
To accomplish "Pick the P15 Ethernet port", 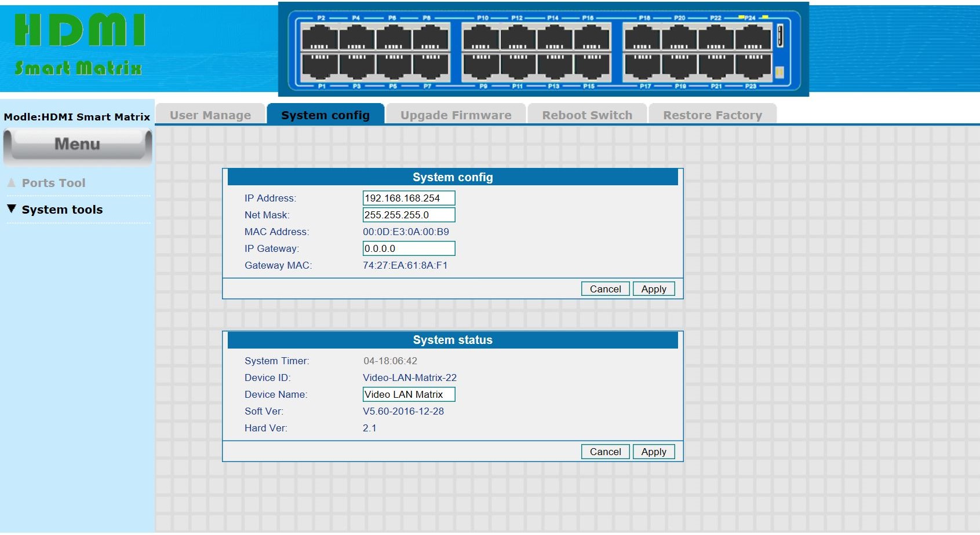I will pos(592,65).
